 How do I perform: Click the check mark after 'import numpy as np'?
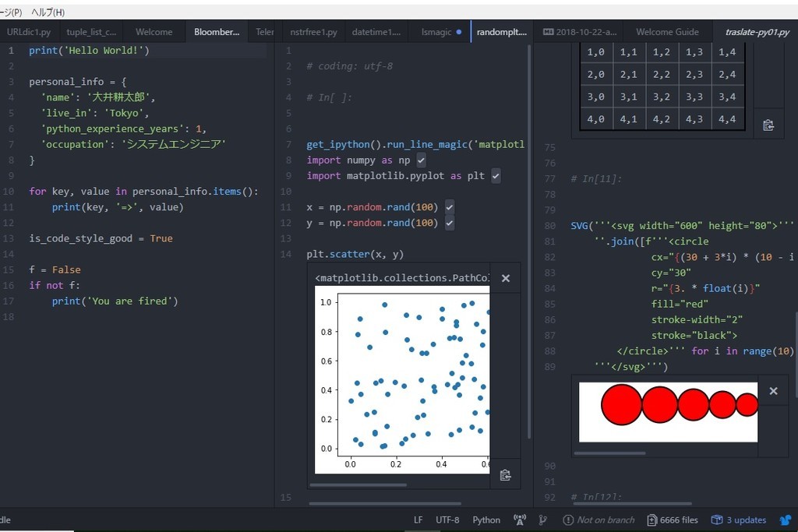(x=421, y=160)
